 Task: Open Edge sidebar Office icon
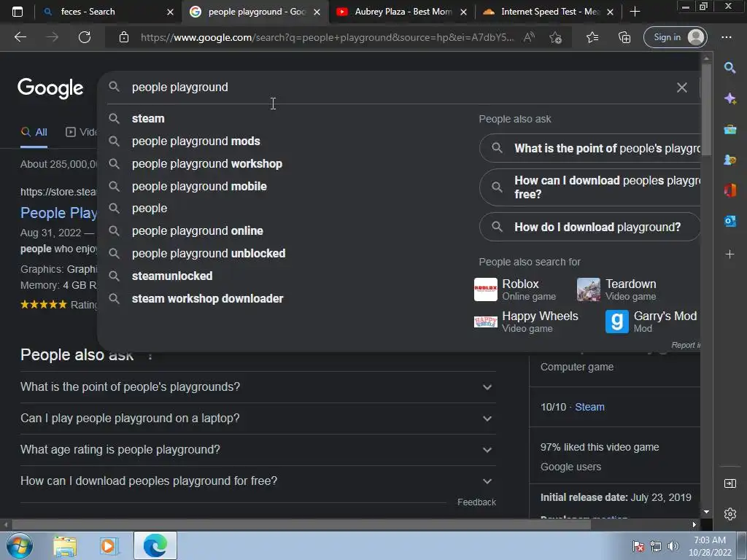[729, 190]
